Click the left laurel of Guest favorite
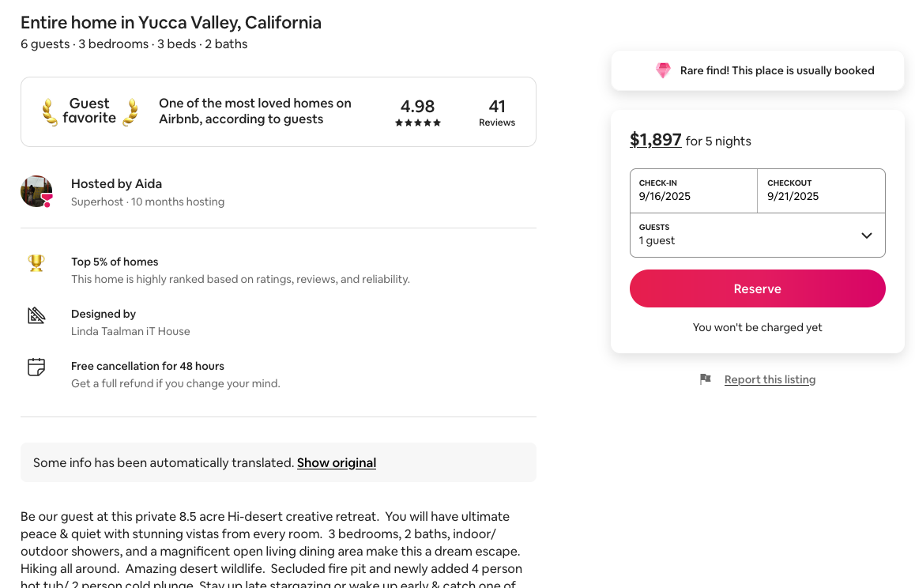Screen dimensions: 915x588 50,111
